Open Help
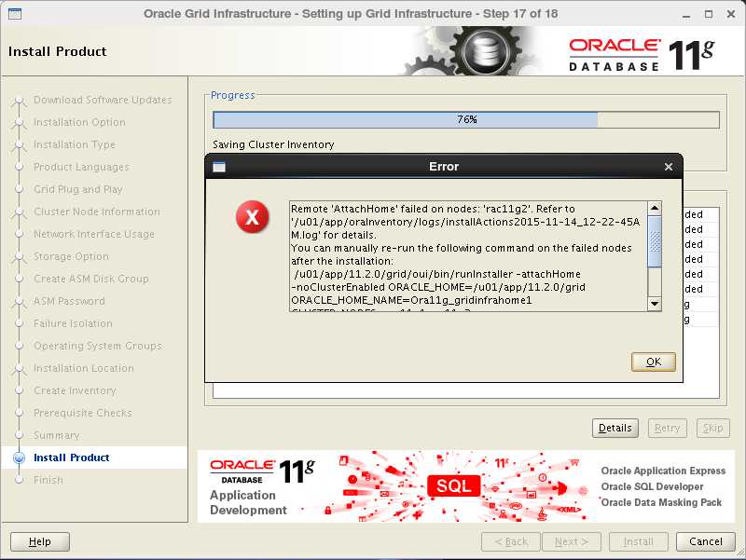Screen dimensions: 746x560 (40, 541)
